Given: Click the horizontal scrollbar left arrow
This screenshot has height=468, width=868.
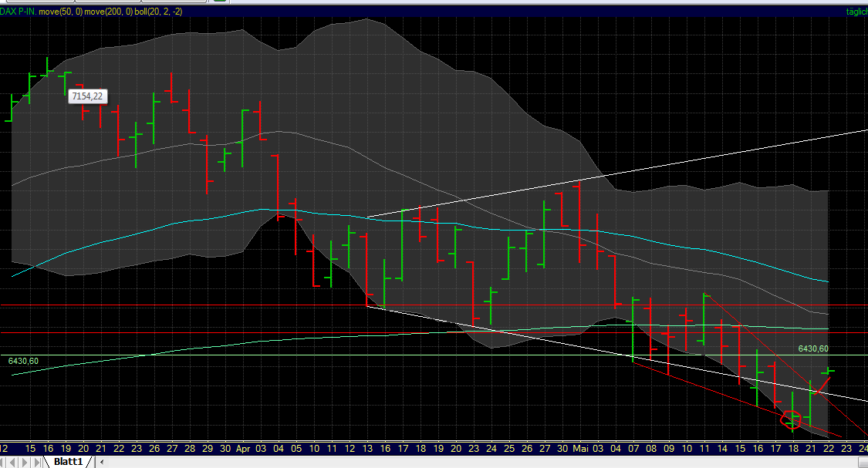Looking at the screenshot, I should [101, 461].
